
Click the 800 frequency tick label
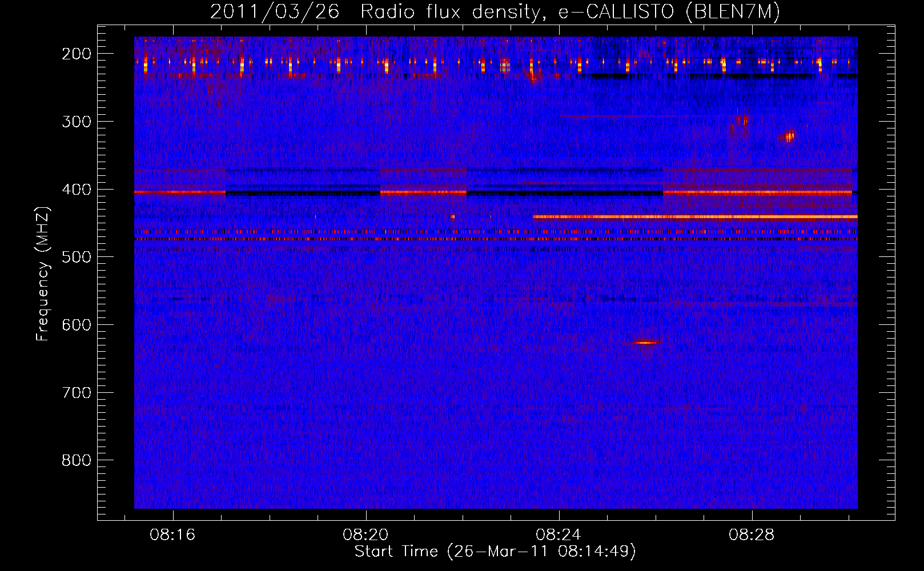tap(77, 460)
